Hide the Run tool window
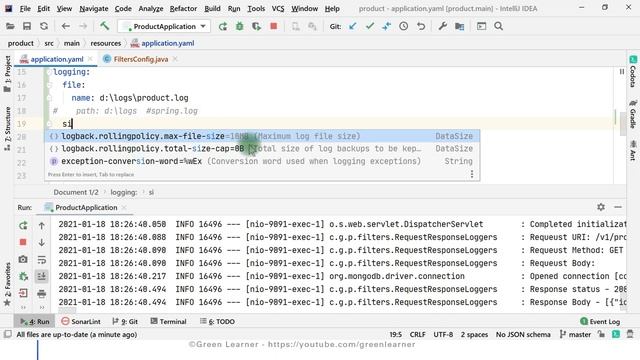The image size is (640, 360). click(618, 207)
